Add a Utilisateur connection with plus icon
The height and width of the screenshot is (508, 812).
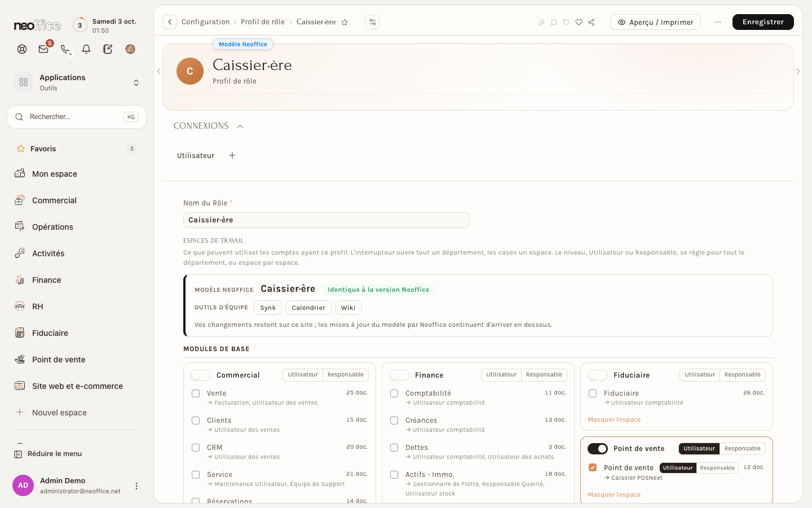click(232, 155)
